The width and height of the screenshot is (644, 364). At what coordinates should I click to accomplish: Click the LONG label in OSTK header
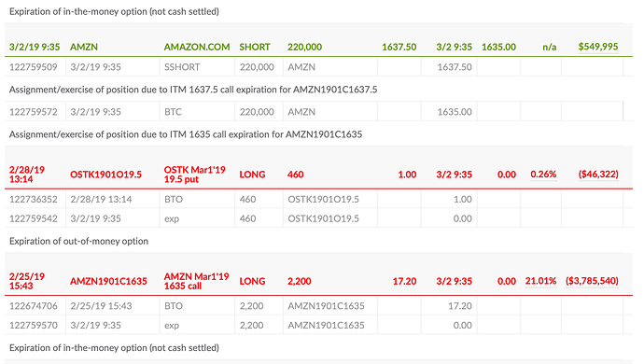[x=252, y=175]
